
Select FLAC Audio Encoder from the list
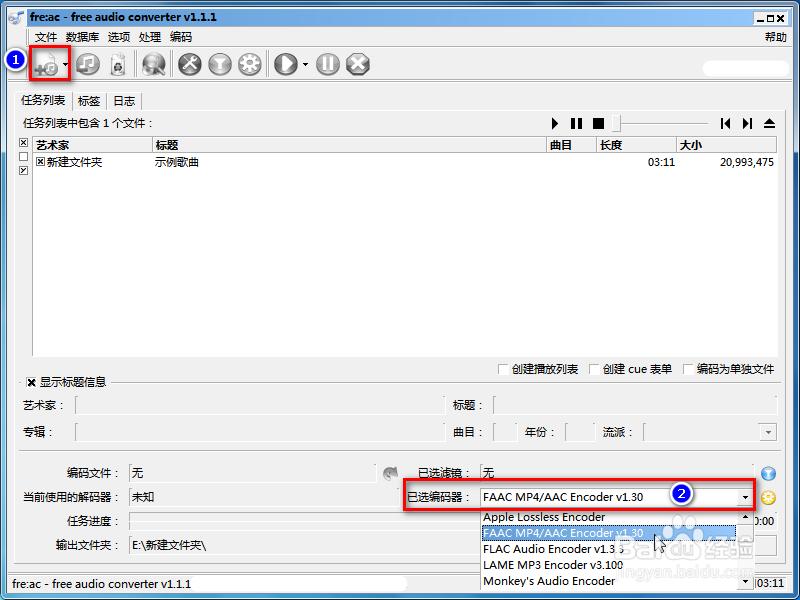550,549
